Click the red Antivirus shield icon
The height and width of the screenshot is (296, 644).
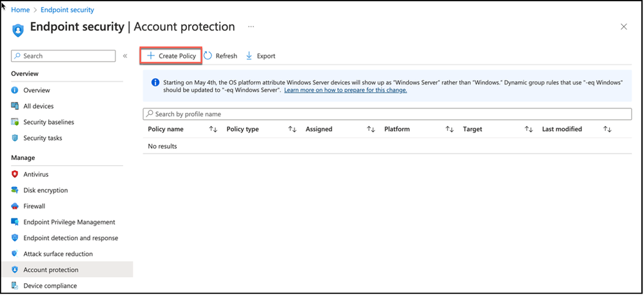[x=15, y=174]
